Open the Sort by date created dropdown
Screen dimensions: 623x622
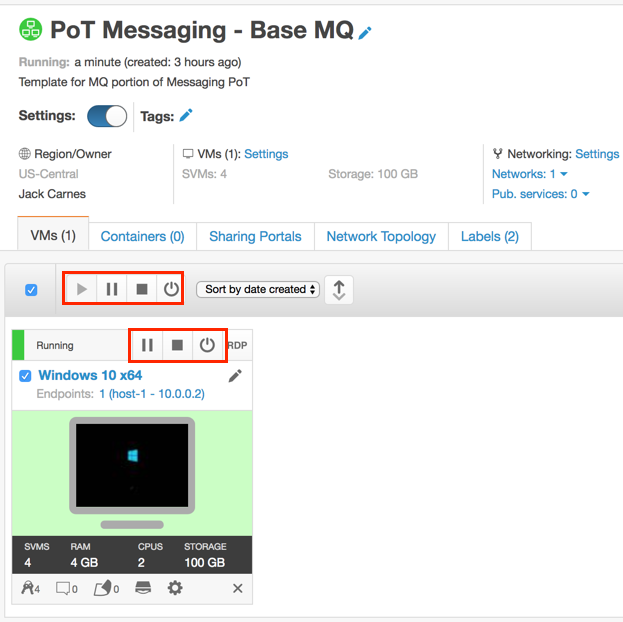click(258, 289)
